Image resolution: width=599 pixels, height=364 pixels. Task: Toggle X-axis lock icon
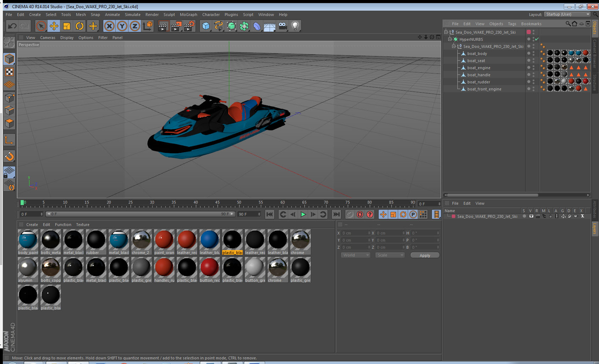point(110,26)
